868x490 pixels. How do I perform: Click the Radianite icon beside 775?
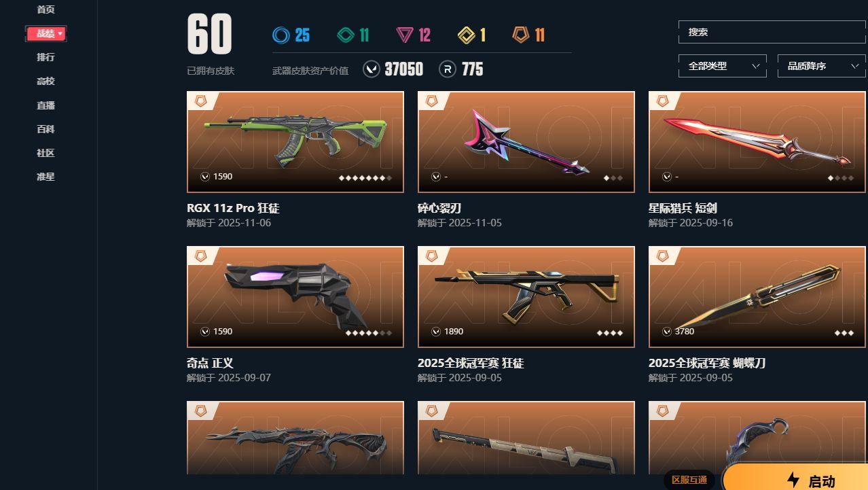(x=447, y=69)
